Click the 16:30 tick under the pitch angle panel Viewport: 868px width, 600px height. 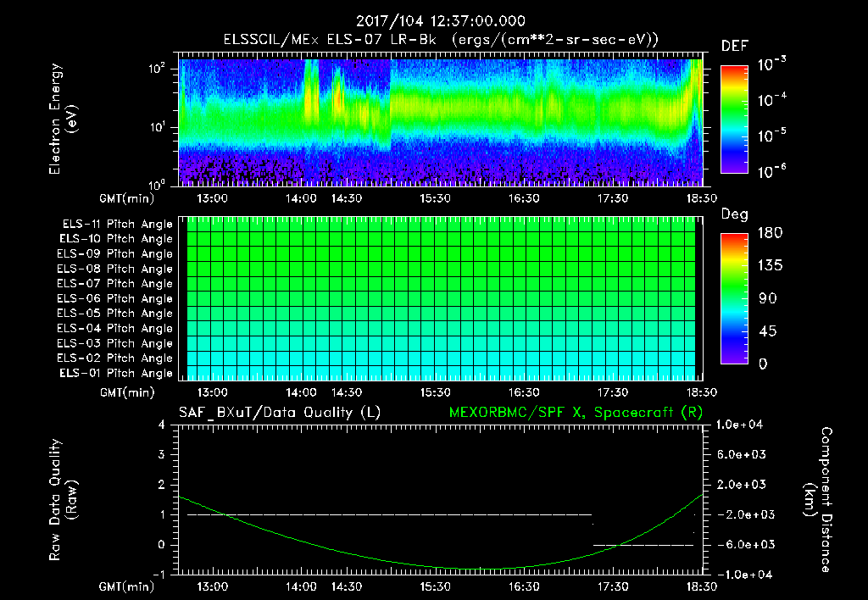(x=524, y=392)
